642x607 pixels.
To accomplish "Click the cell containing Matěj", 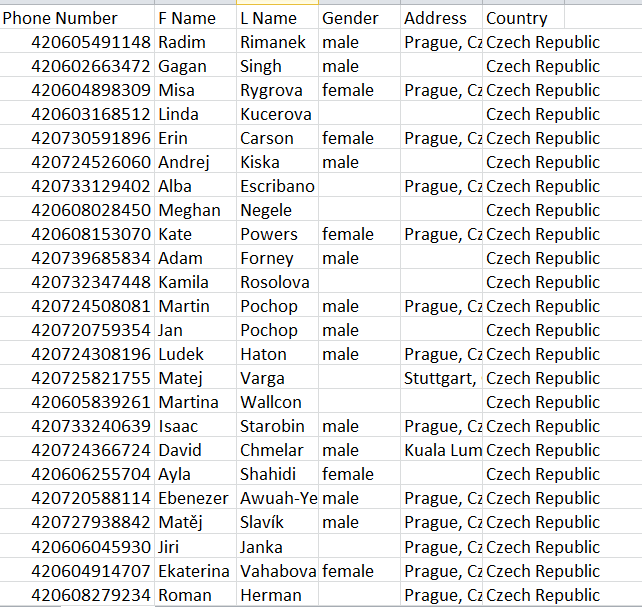I will 195,522.
